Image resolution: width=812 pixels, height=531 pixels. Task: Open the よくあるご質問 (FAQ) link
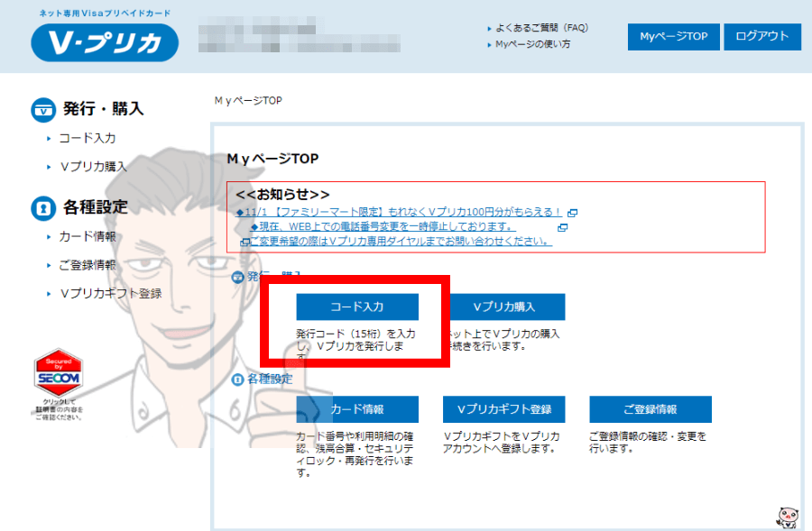[541, 28]
